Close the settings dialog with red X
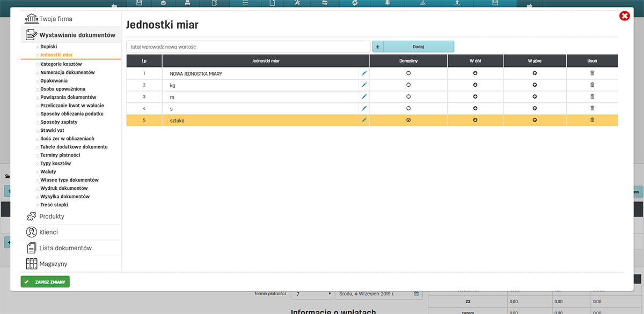644x314 pixels. pyautogui.click(x=624, y=16)
